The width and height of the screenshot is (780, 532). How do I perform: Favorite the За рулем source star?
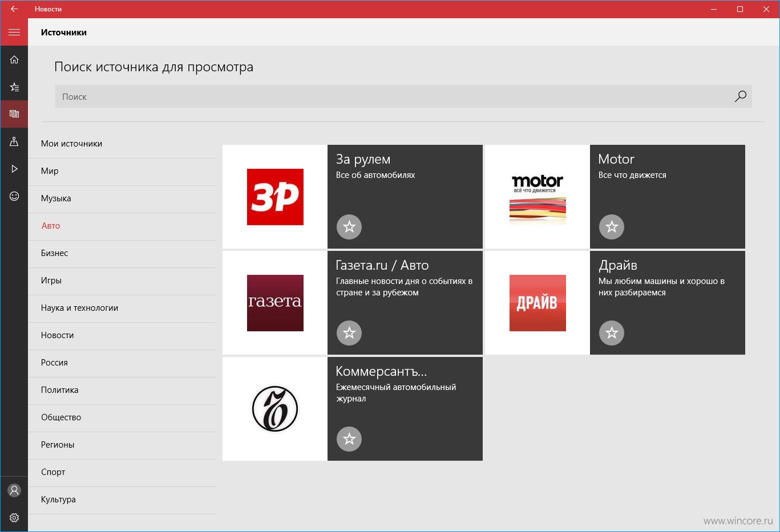tap(349, 227)
